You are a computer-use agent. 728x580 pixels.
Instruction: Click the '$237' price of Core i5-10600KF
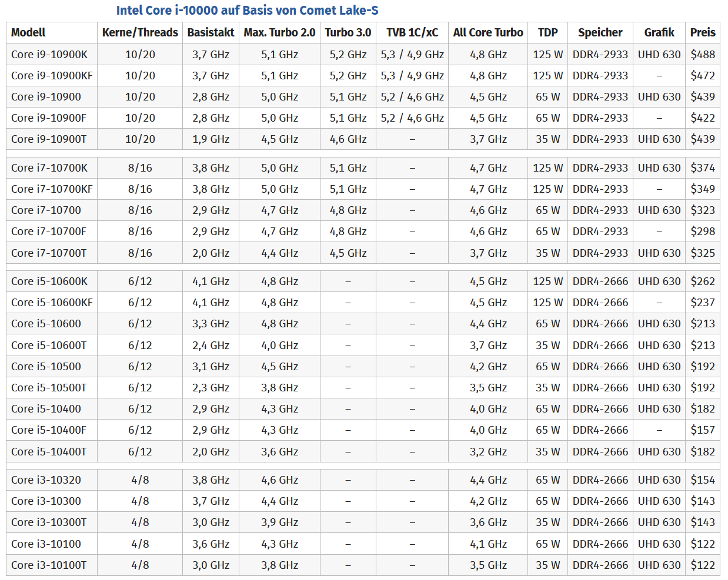(703, 303)
